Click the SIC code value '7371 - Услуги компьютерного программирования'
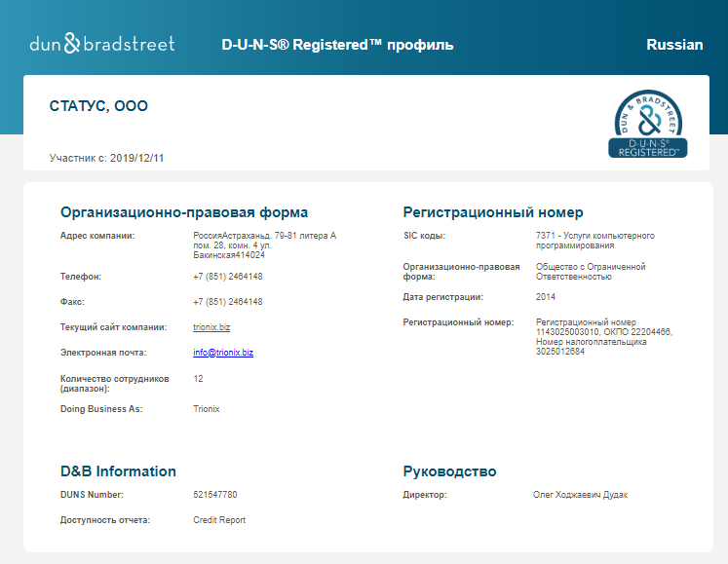The width and height of the screenshot is (728, 564). click(595, 241)
